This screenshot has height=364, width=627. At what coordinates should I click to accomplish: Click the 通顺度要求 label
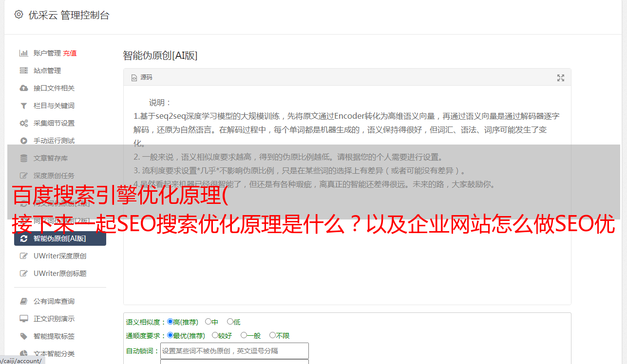[x=146, y=336]
